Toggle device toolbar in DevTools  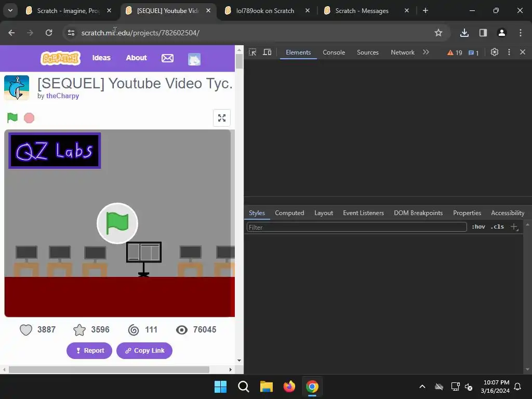[267, 52]
